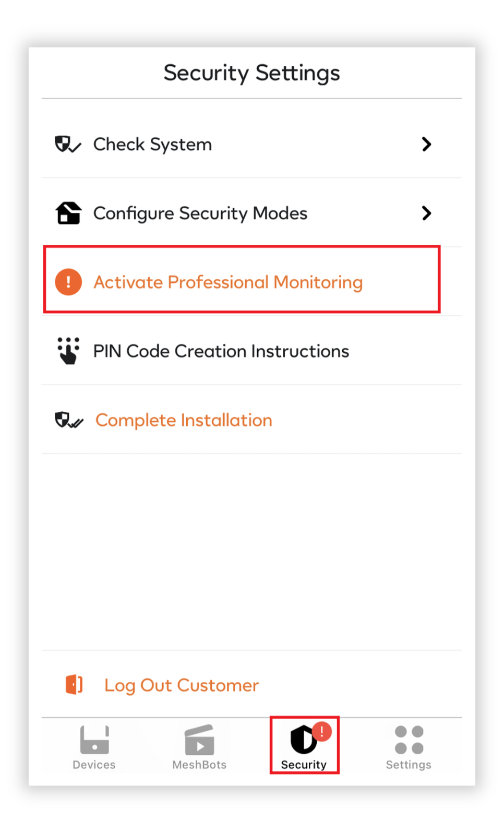Click the Devices disk icon
This screenshot has height=833, width=504.
(x=94, y=740)
